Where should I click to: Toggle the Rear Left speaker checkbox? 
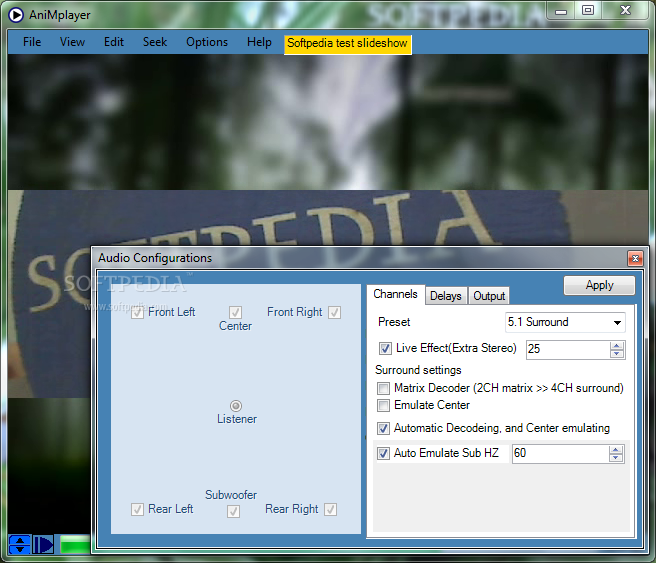(137, 509)
